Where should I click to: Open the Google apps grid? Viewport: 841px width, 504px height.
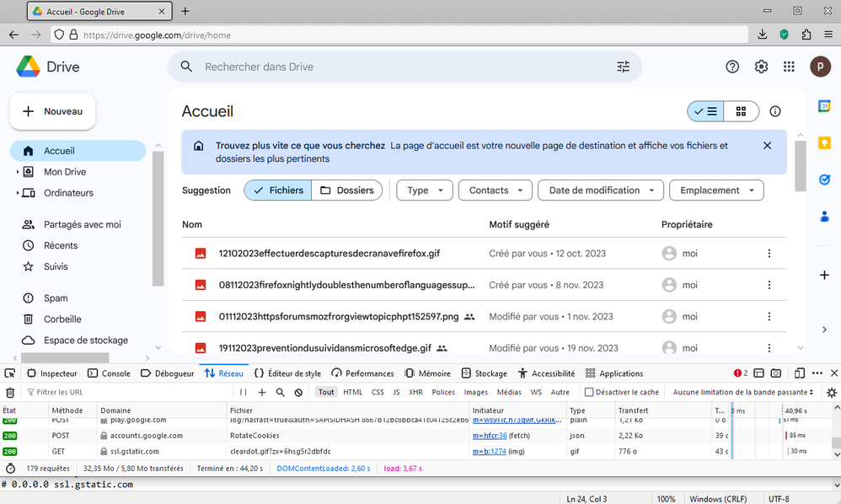[789, 67]
